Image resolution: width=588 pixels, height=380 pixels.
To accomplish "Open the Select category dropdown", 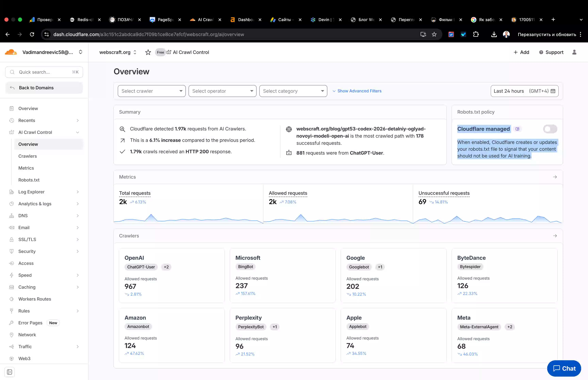I will 293,91.
